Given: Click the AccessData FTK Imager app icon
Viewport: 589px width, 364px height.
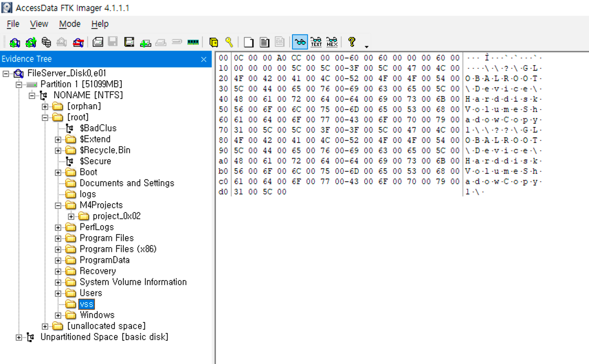Looking at the screenshot, I should tap(7, 8).
